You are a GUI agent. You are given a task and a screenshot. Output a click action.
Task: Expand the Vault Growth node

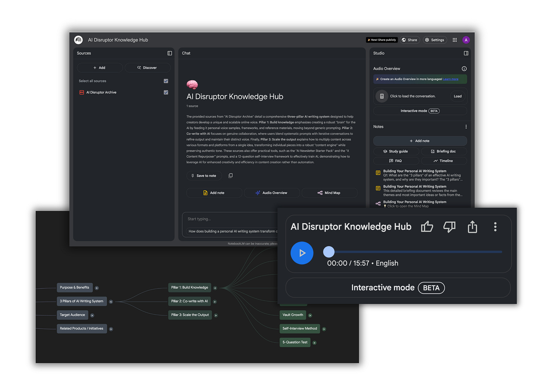[310, 315]
